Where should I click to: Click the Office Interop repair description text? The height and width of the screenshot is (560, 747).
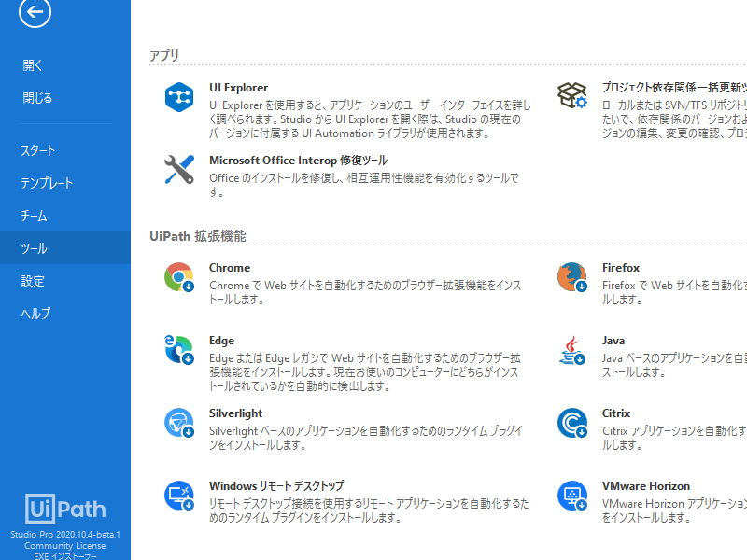click(364, 185)
